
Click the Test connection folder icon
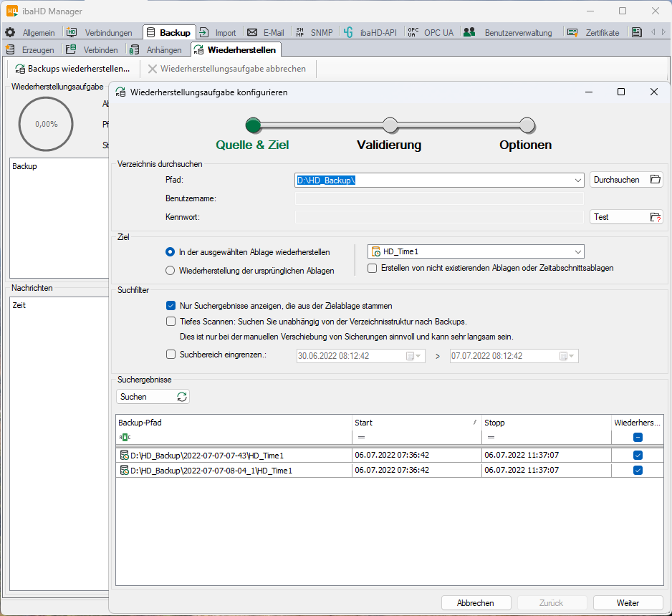[x=655, y=217]
